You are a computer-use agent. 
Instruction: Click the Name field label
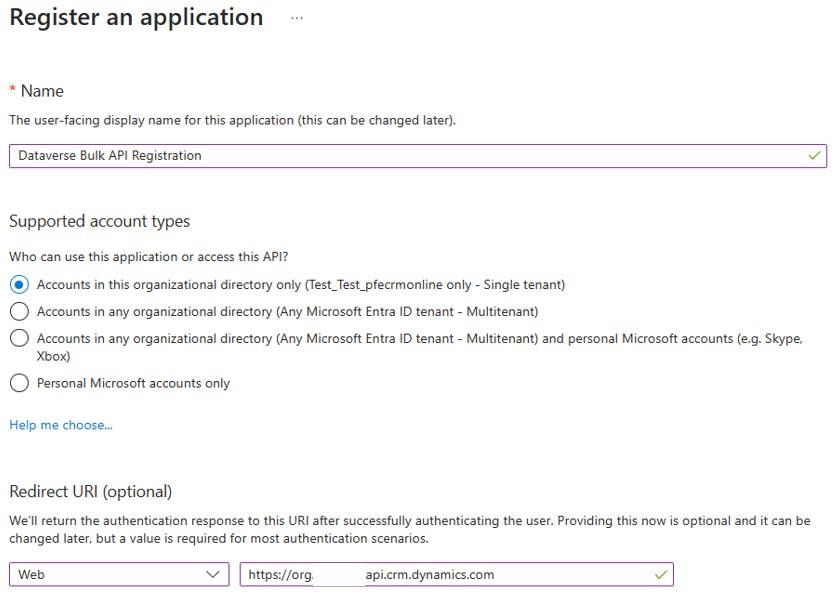pyautogui.click(x=42, y=91)
